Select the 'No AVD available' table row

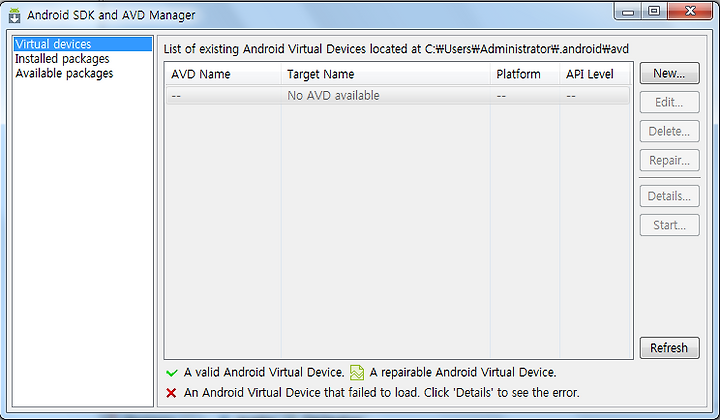click(x=398, y=95)
